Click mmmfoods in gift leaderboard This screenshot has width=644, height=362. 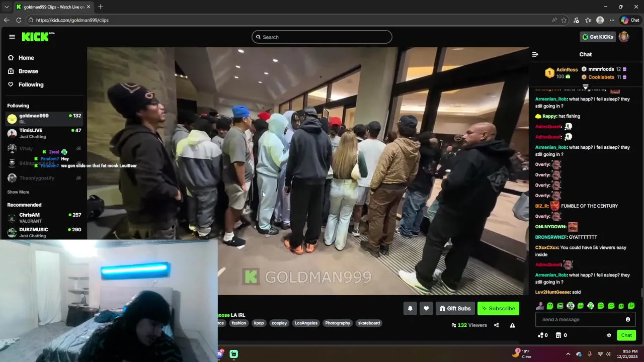click(601, 69)
